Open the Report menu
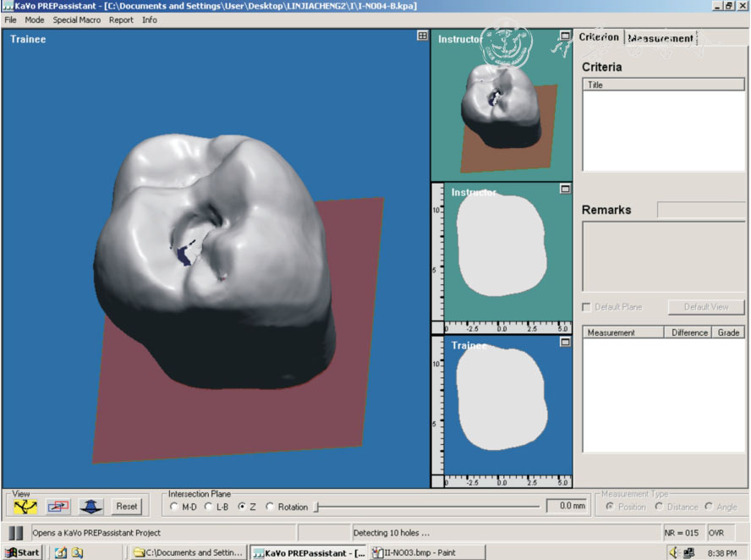Screen dimensions: 751x560 [121, 19]
